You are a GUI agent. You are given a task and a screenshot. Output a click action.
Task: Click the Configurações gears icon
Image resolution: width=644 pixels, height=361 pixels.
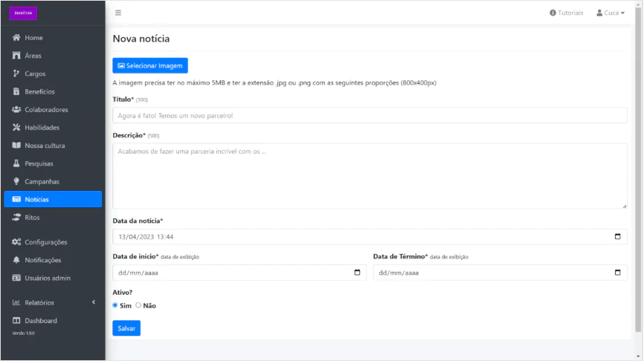point(16,242)
